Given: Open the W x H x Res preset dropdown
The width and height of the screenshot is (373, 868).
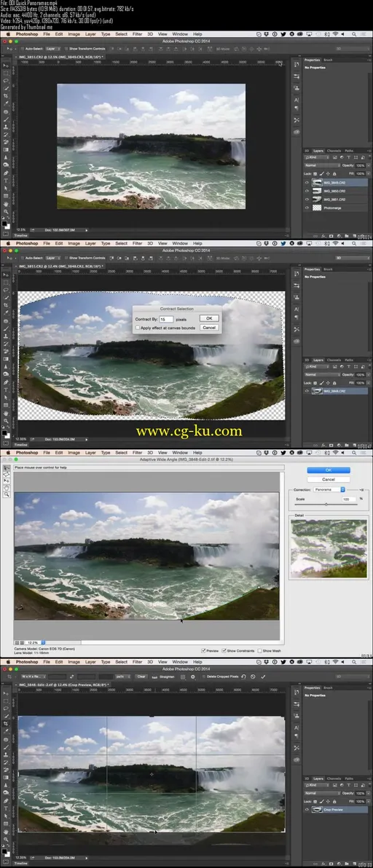Looking at the screenshot, I should tap(32, 676).
